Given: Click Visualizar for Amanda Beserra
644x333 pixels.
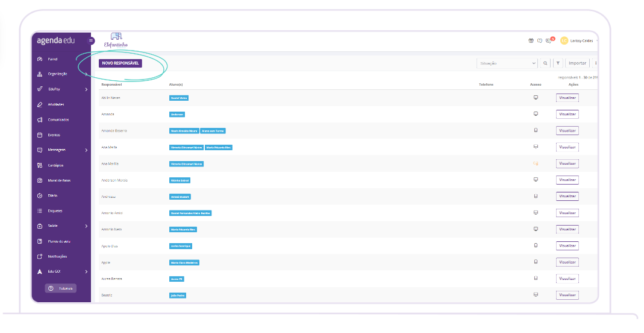Looking at the screenshot, I should pyautogui.click(x=567, y=130).
